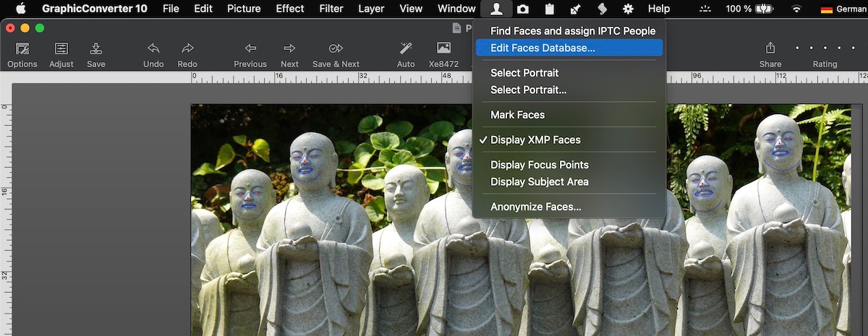Enable Display Focus Points
Image resolution: width=868 pixels, height=336 pixels.
click(539, 165)
